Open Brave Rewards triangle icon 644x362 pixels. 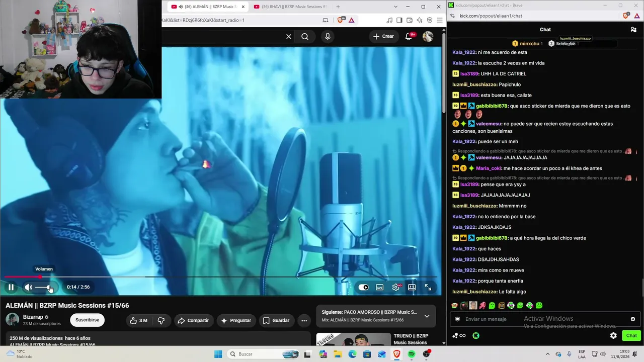click(x=351, y=20)
